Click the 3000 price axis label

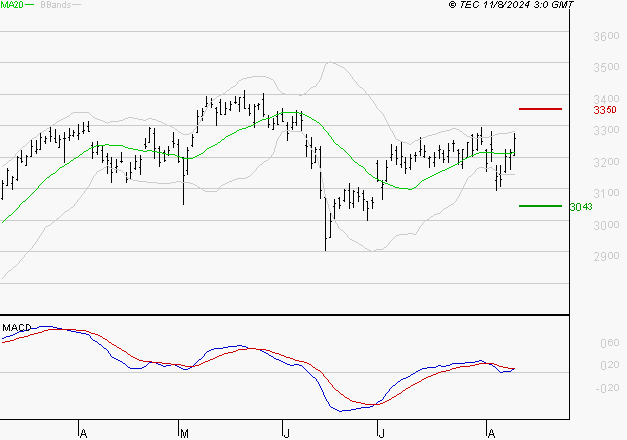click(606, 225)
